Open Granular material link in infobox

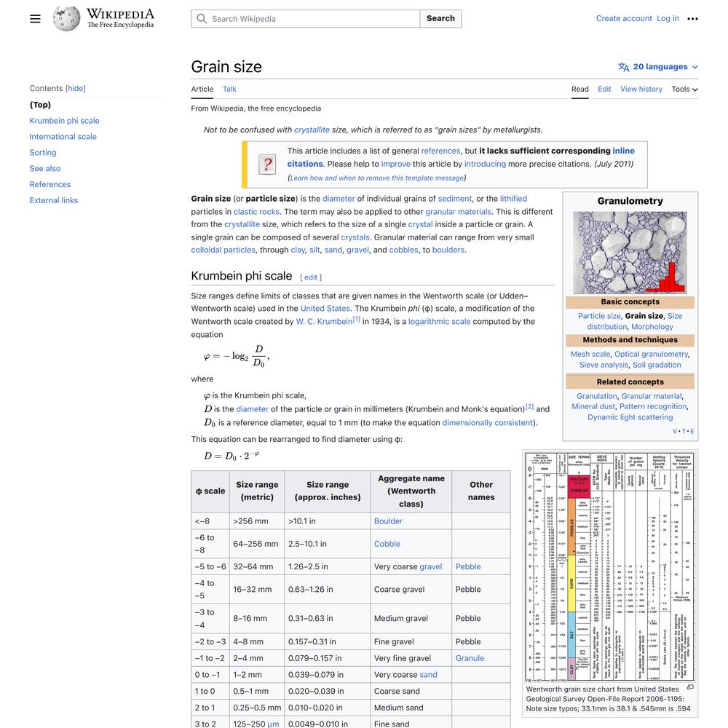[x=652, y=396]
